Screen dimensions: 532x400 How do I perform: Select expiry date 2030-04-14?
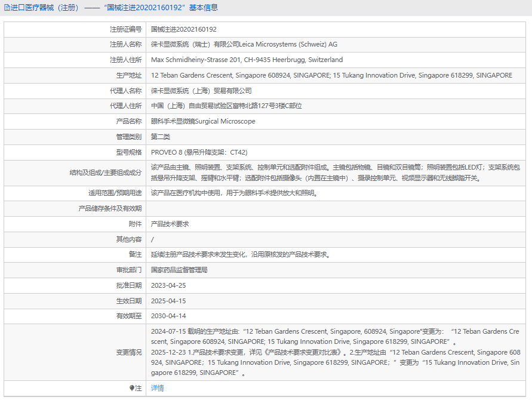(x=168, y=316)
